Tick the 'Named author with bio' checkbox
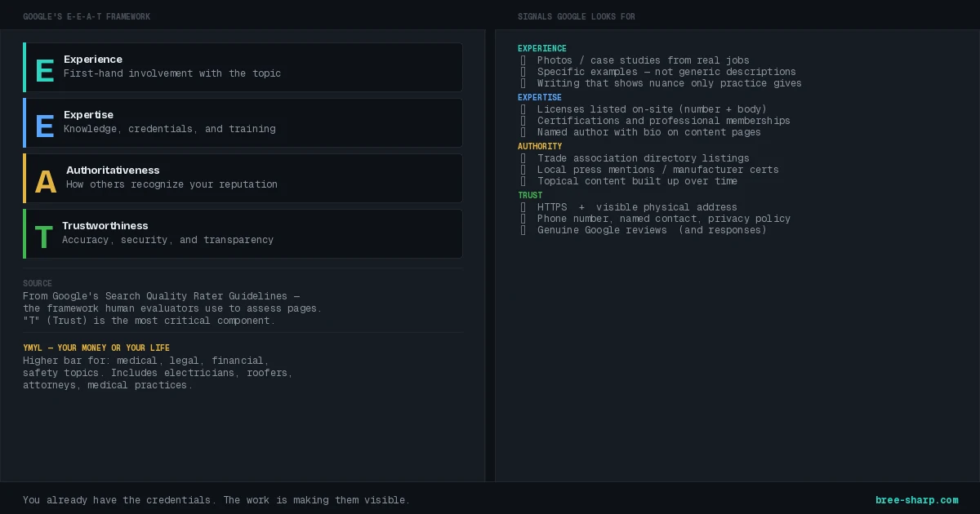Image resolution: width=980 pixels, height=514 pixels. 523,132
